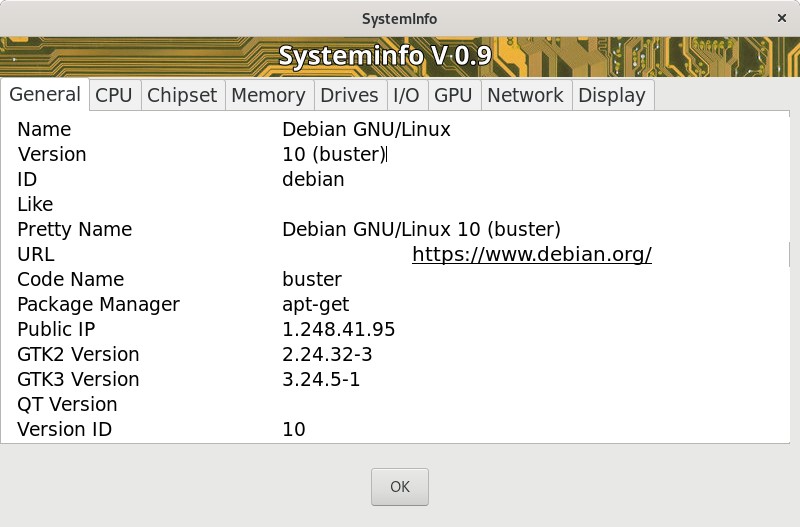Switch to the GPU tab
The width and height of the screenshot is (800, 527).
[453, 95]
